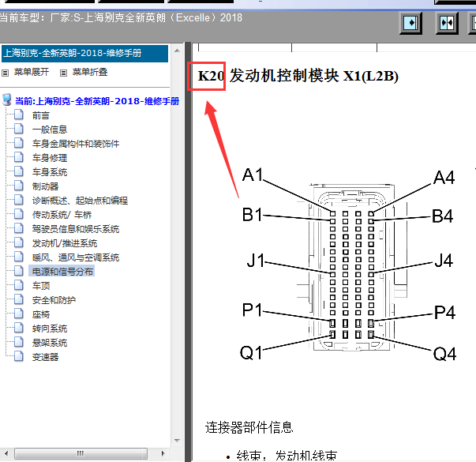Click the page icon beside 暖风、通风与空调系统

pyautogui.click(x=19, y=257)
